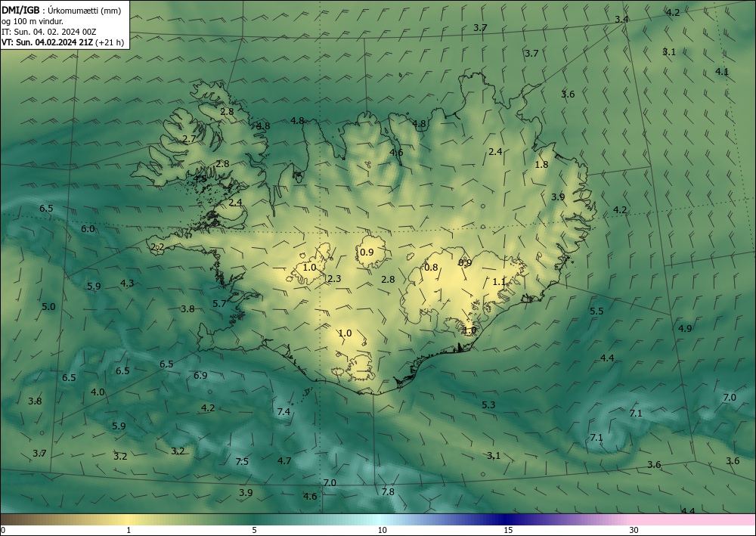
Task: Click the 4.5 value label
Action: 200,179
